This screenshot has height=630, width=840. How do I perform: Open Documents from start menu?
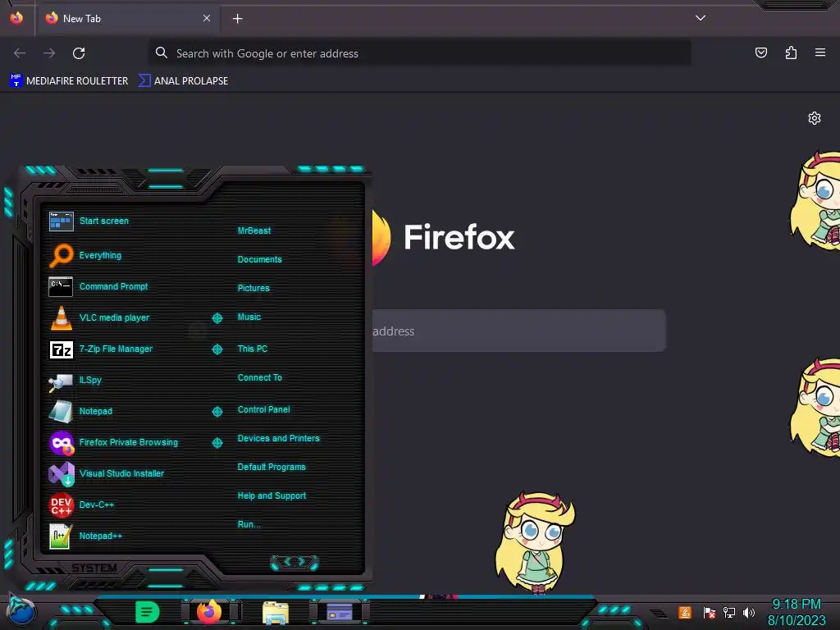259,259
